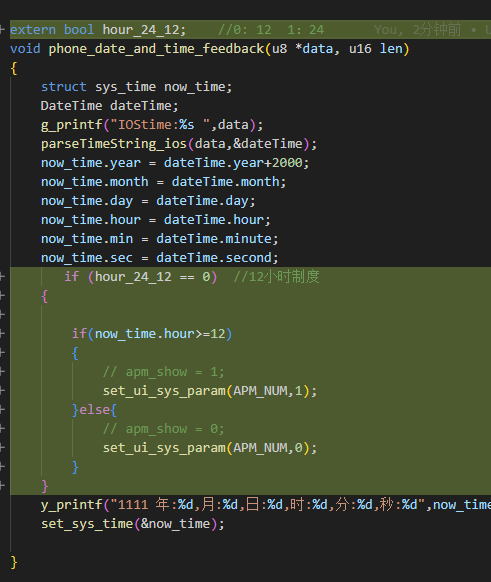Click the 'set_ui_sys_param(APM_NUM,1);' call
This screenshot has height=582, width=491.
210,391
